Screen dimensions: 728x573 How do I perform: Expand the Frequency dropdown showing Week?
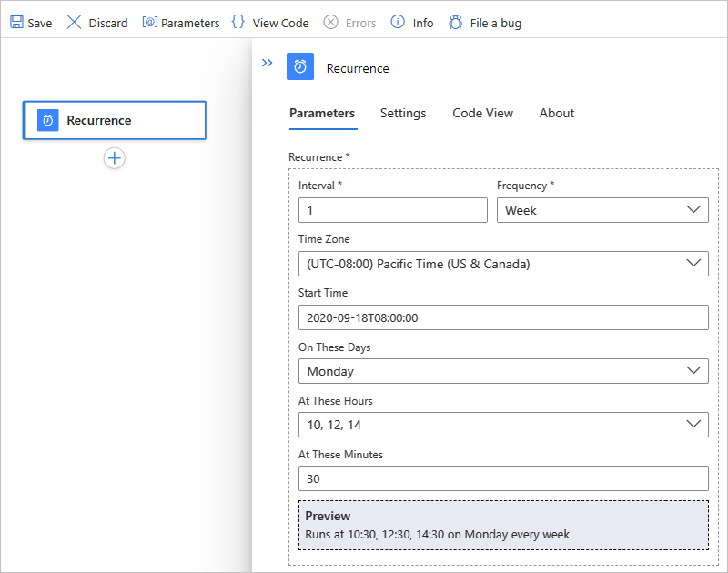click(x=602, y=210)
